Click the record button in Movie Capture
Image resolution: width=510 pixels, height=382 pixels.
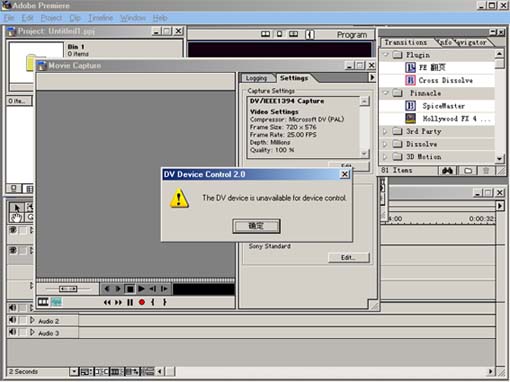[142, 302]
